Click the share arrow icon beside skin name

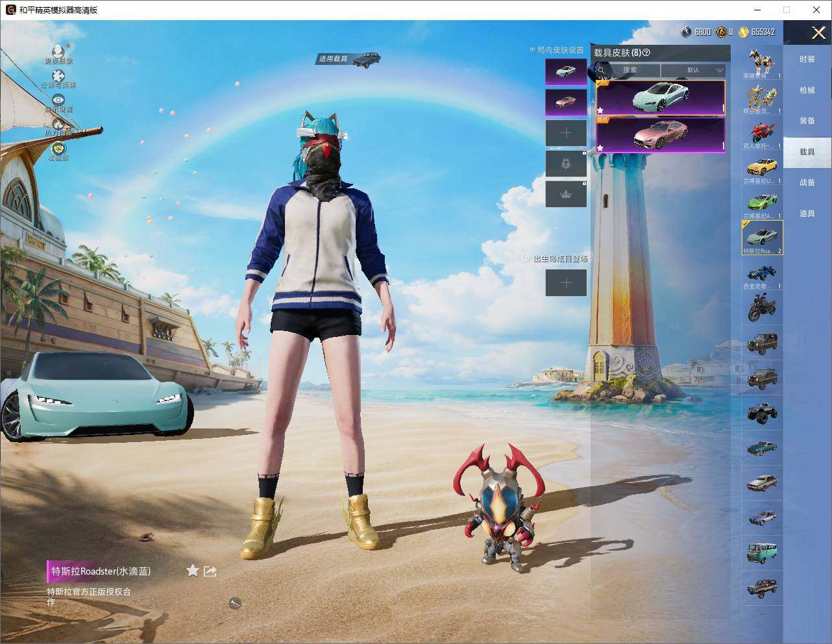click(210, 571)
